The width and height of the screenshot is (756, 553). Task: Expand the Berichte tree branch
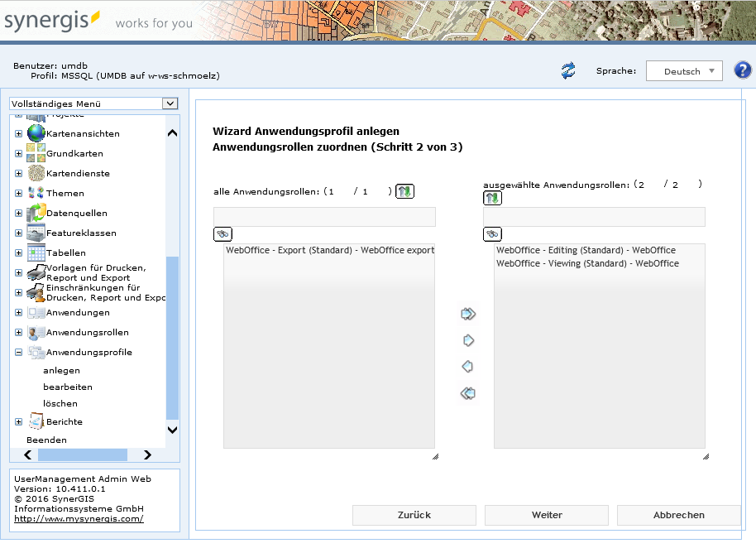coord(18,421)
